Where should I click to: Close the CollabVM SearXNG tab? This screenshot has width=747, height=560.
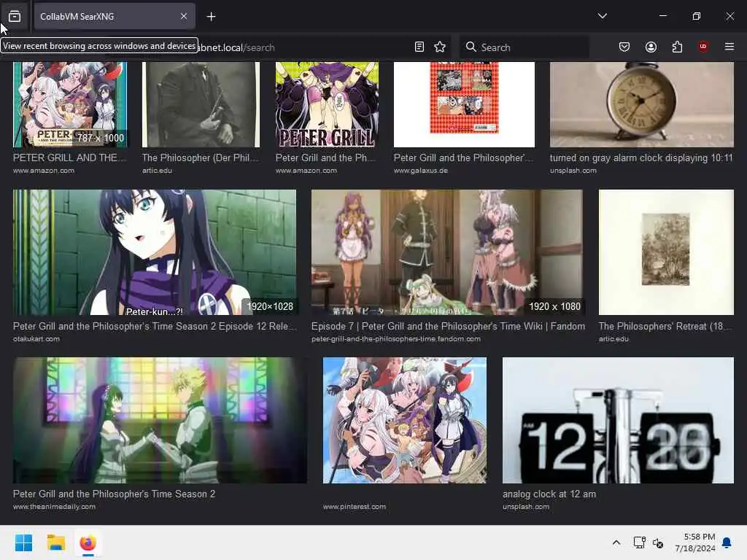coord(184,16)
